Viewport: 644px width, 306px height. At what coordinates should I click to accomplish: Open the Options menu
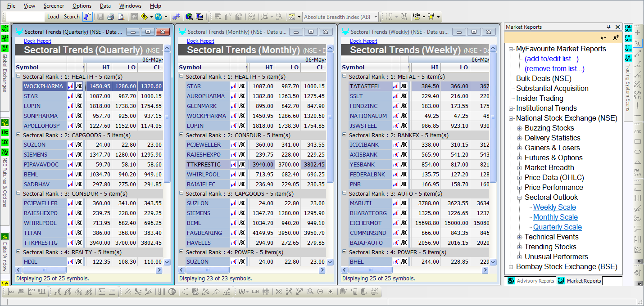click(x=82, y=6)
